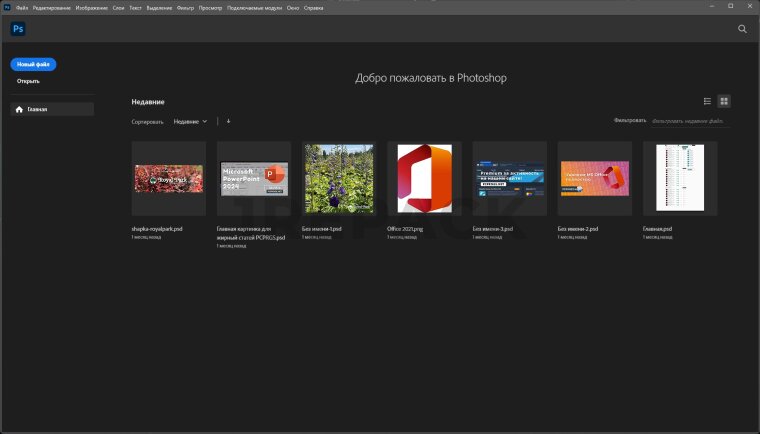This screenshot has height=434, width=760.
Task: Switch to grid view icon
Action: click(724, 101)
